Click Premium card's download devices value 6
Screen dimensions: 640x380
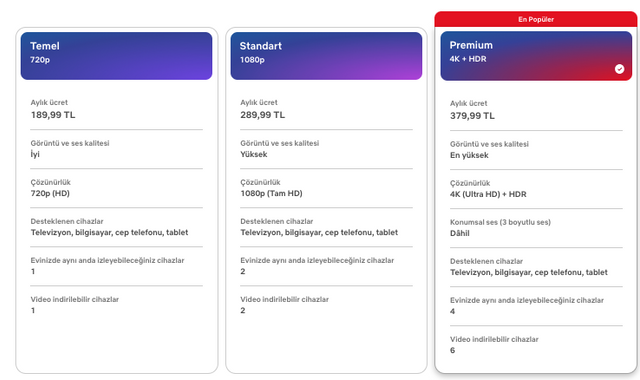tap(452, 350)
